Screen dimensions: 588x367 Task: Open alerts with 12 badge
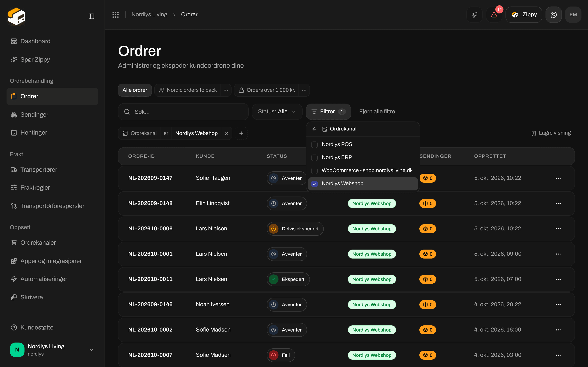pos(494,14)
